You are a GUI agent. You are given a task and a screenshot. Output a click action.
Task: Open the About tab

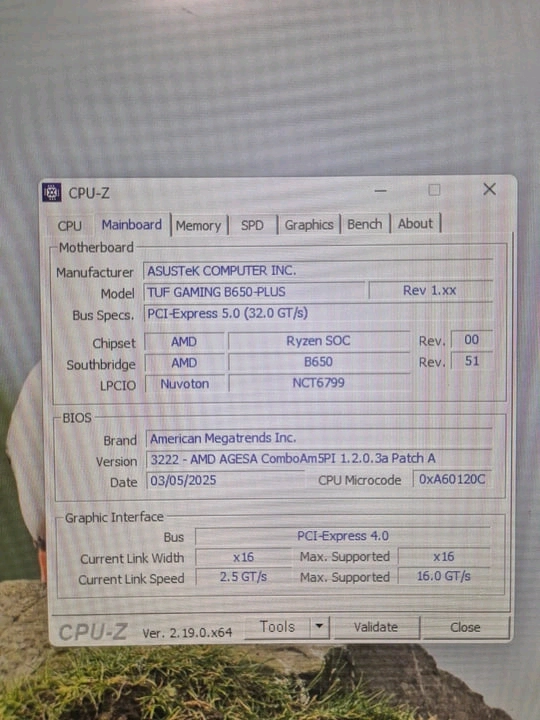coord(415,224)
